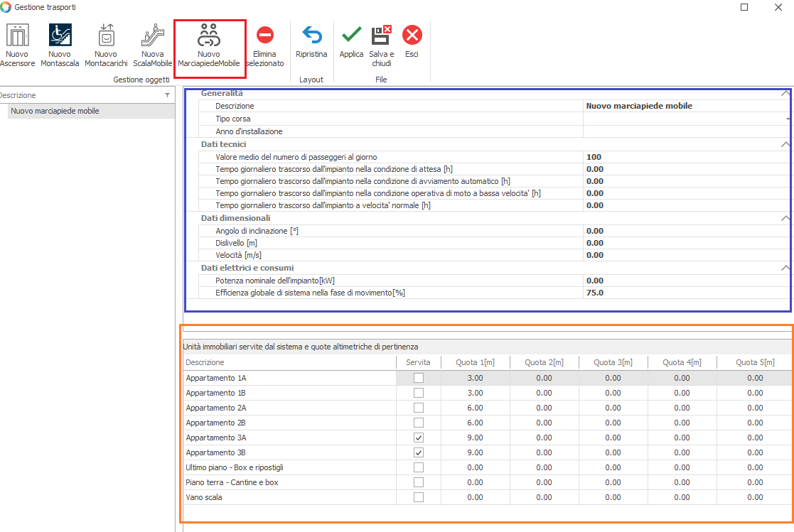Open the Descrizione column filter in left panel
This screenshot has height=532, width=794.
167,95
